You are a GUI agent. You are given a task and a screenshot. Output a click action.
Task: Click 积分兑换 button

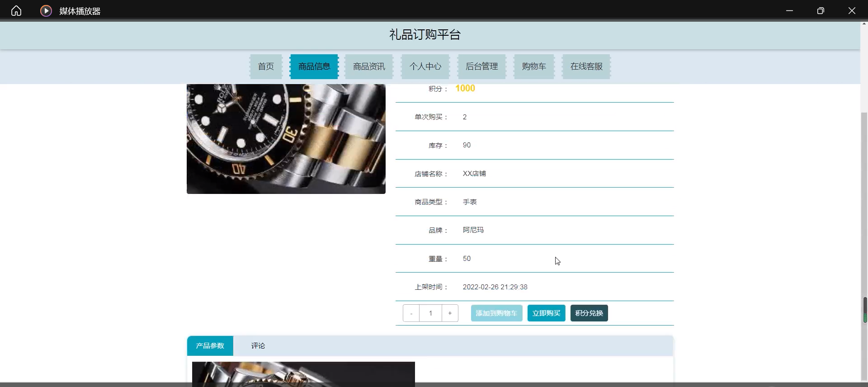[589, 313]
